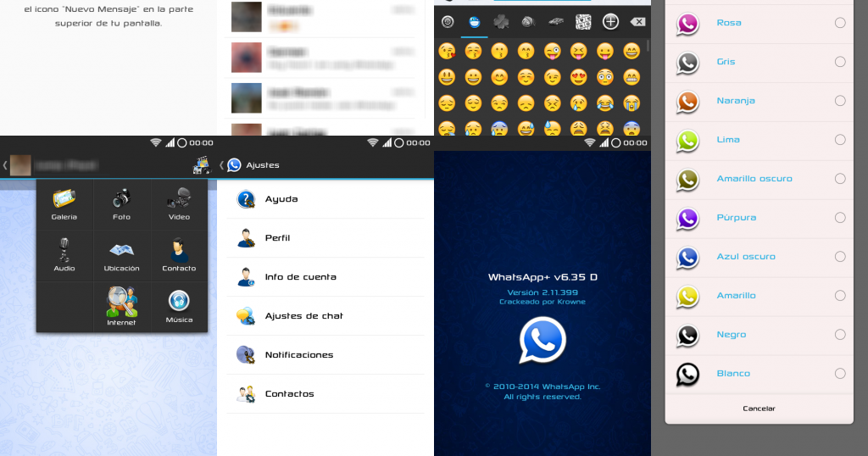
Task: Select the Naranja icon color radio button
Action: 840,101
